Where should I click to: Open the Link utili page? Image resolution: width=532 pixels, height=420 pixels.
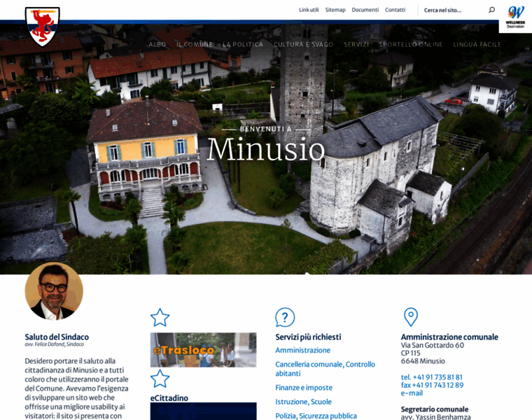click(x=309, y=10)
